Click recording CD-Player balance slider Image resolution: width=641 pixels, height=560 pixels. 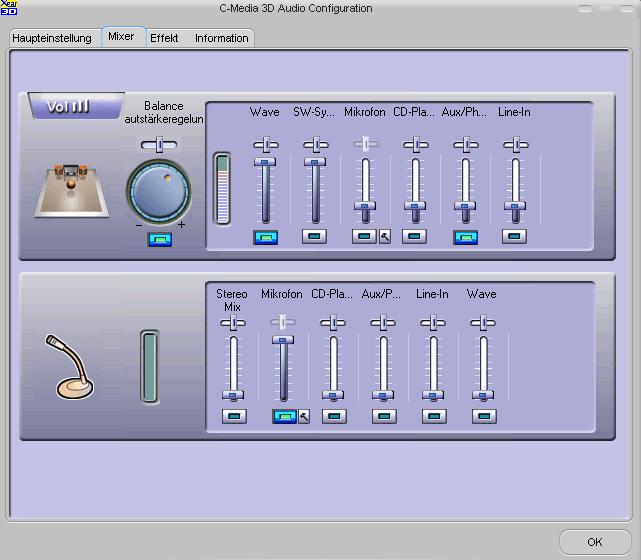click(333, 323)
